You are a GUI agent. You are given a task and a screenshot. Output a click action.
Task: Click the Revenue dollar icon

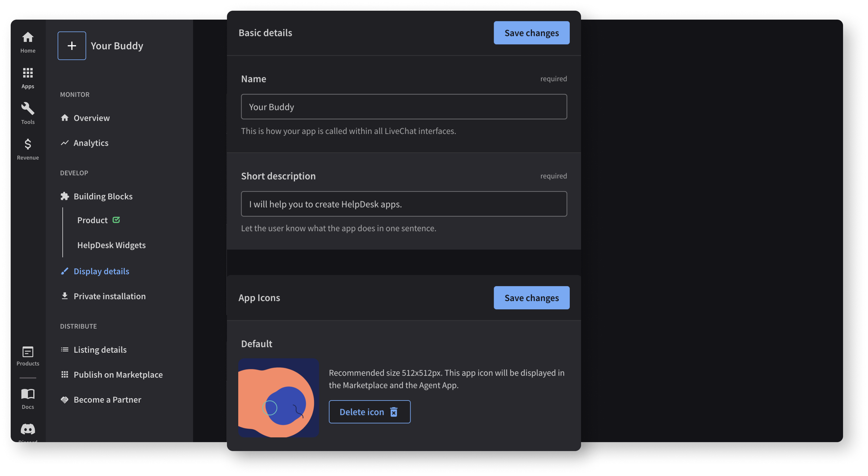[28, 145]
